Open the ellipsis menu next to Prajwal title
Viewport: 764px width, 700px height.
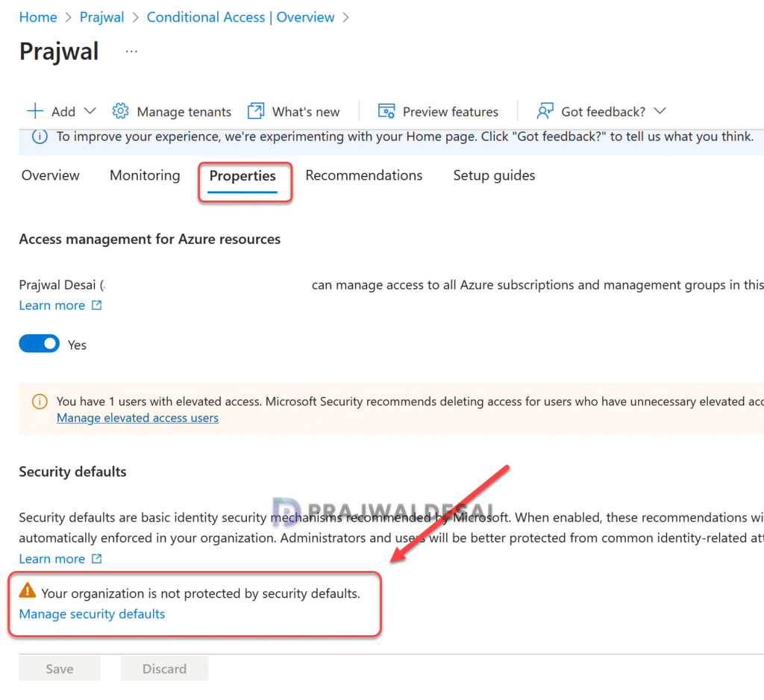[131, 51]
